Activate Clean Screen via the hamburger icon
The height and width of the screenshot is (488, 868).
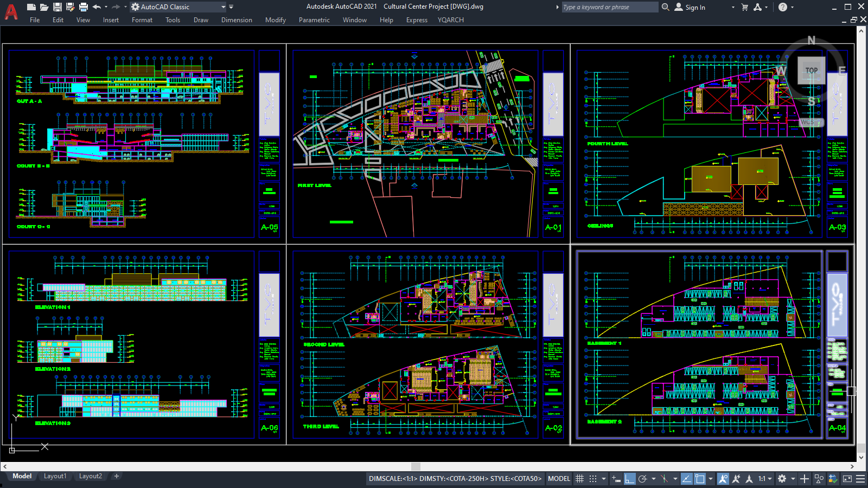pyautogui.click(x=859, y=479)
